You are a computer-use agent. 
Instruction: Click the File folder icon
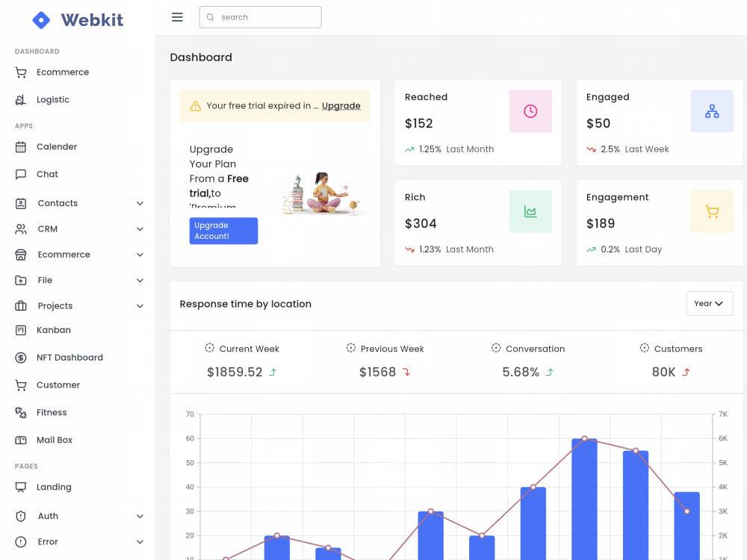[x=20, y=281]
